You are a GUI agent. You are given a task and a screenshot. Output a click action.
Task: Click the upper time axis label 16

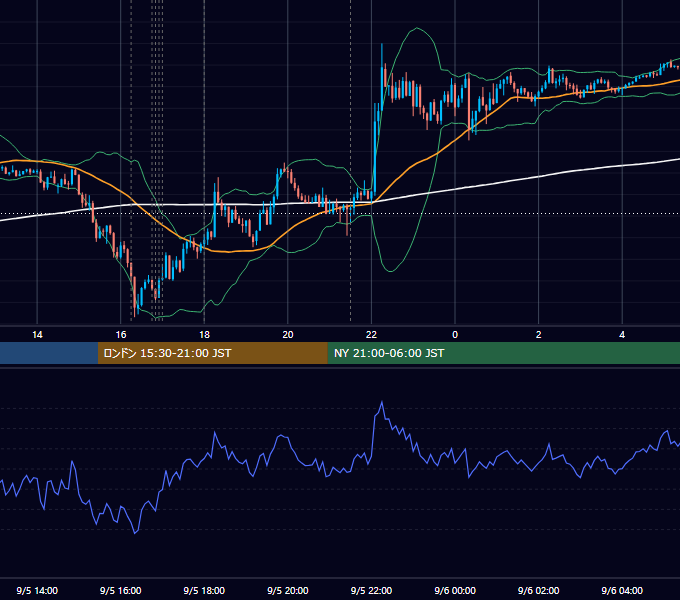[121, 334]
